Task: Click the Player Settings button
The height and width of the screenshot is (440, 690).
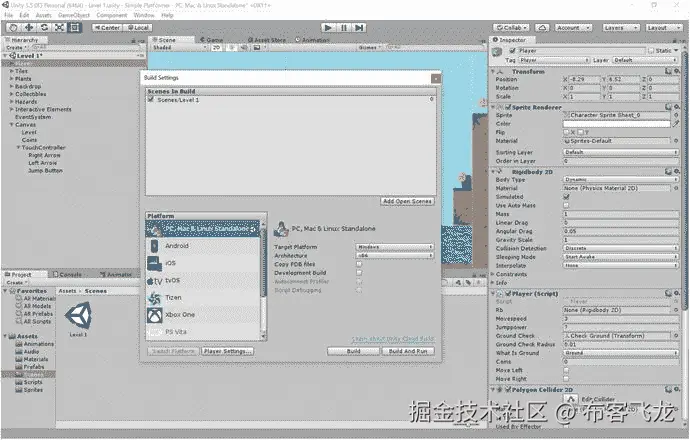Action: (x=228, y=351)
